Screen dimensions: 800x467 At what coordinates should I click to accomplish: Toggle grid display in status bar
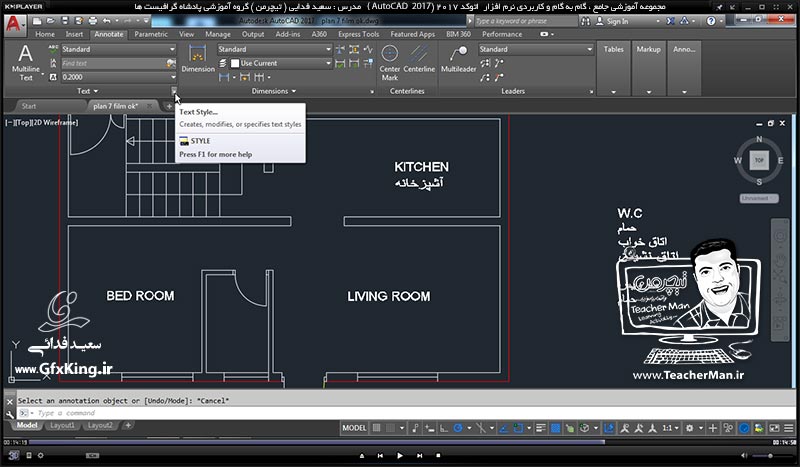(377, 428)
